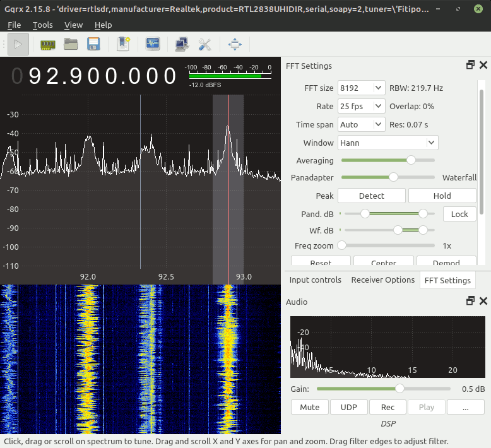Select the FFT Settings tab
The image size is (491, 448).
447,280
